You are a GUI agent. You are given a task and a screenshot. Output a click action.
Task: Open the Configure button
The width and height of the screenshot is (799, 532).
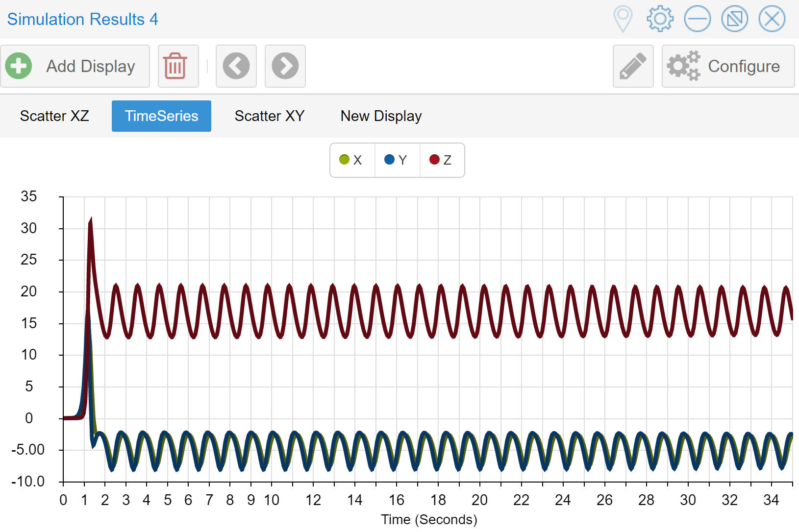pyautogui.click(x=728, y=66)
